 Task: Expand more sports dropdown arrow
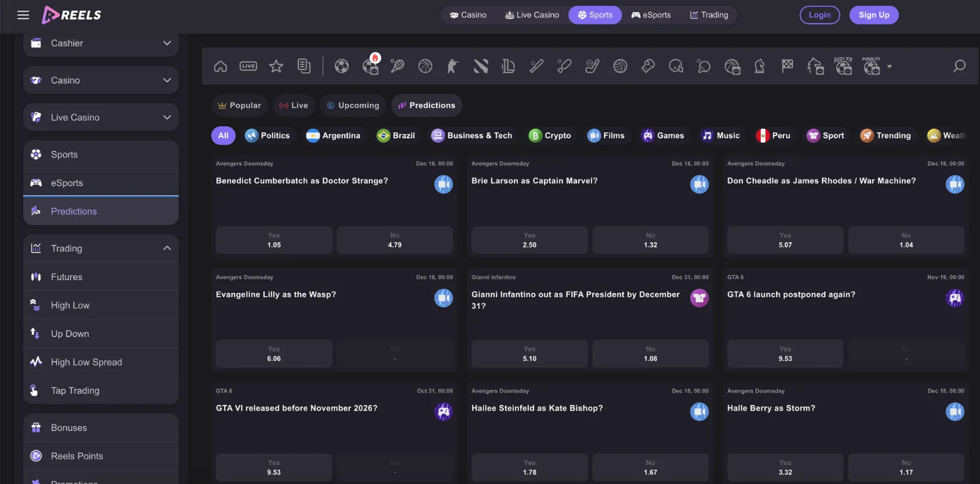(x=889, y=66)
